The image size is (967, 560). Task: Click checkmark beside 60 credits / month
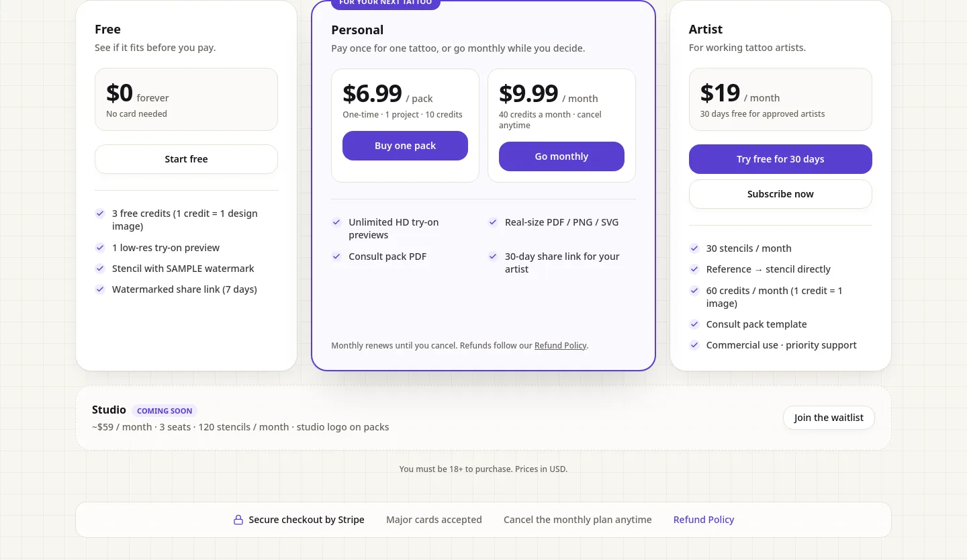[x=694, y=291]
